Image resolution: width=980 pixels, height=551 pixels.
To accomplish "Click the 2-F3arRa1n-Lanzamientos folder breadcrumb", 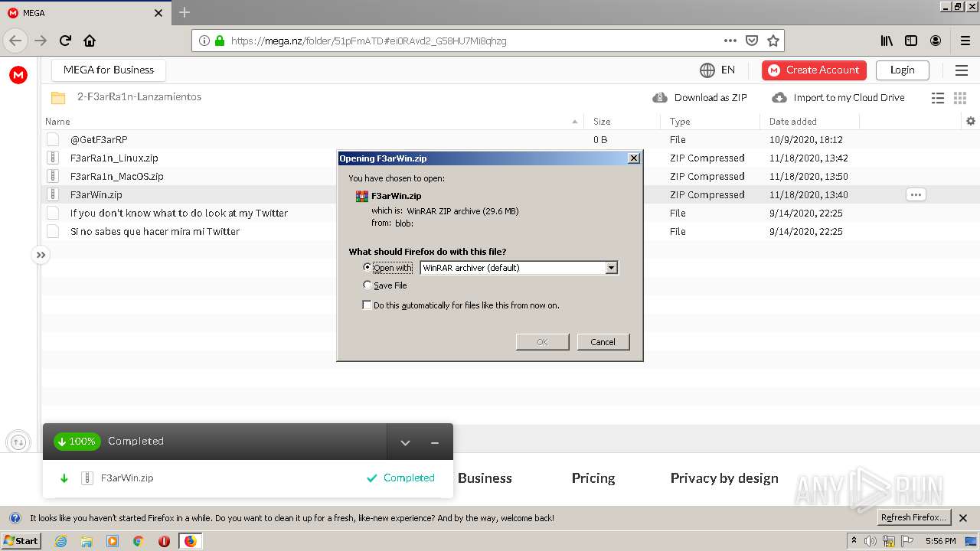I will coord(139,97).
